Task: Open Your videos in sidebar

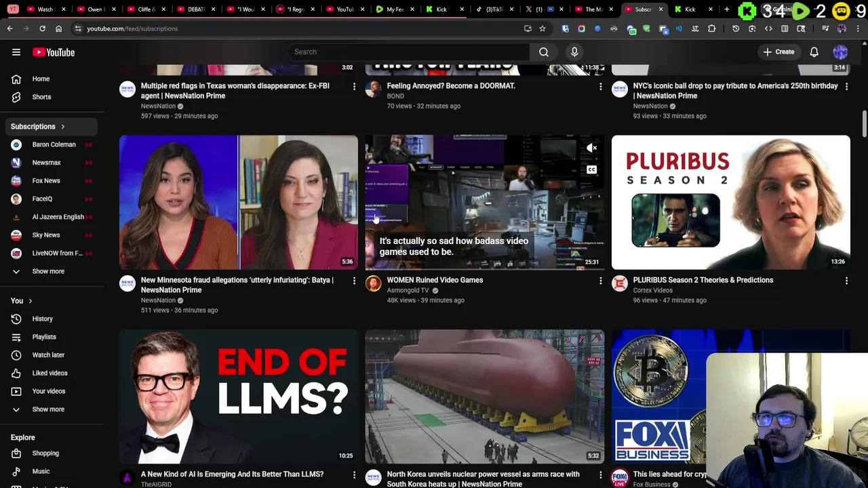Action: [x=53, y=391]
